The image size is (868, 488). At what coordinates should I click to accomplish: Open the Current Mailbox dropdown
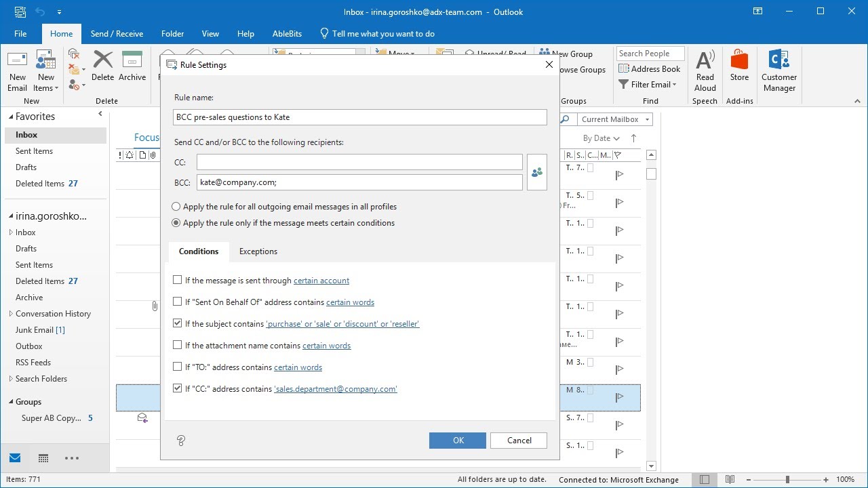(615, 119)
